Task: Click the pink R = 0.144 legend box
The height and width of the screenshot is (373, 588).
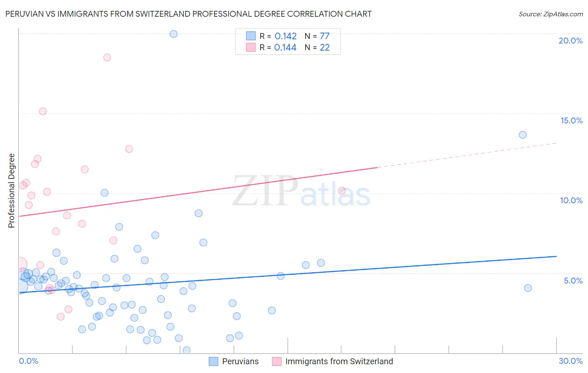Action: pyautogui.click(x=251, y=47)
